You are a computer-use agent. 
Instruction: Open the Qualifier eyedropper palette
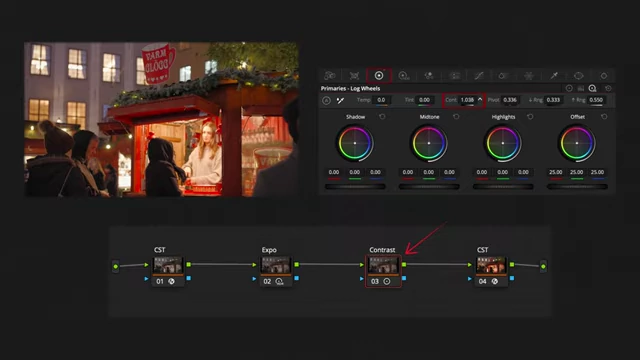coord(554,76)
